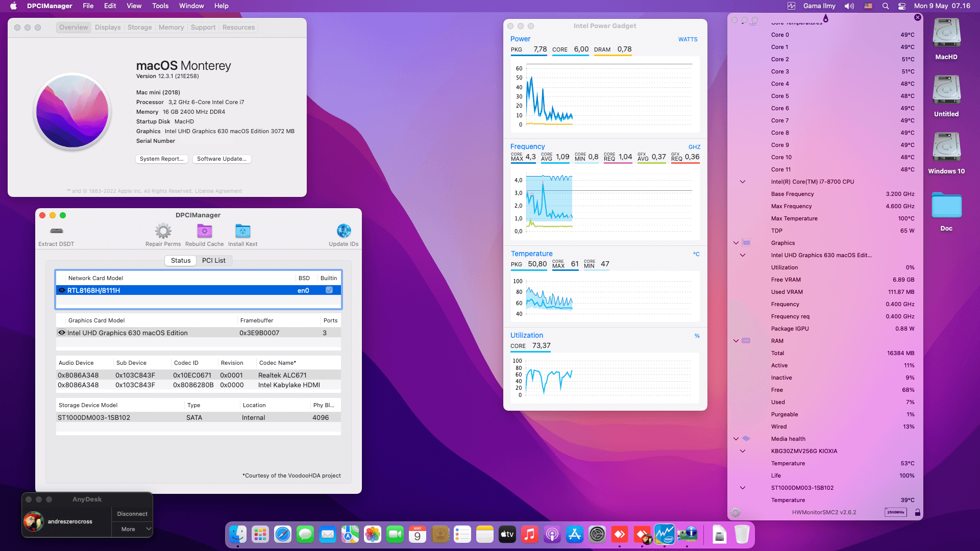Collapse the Intel(R) Core(TM) i7-8700 CPU group
This screenshot has height=551, width=980.
point(743,182)
